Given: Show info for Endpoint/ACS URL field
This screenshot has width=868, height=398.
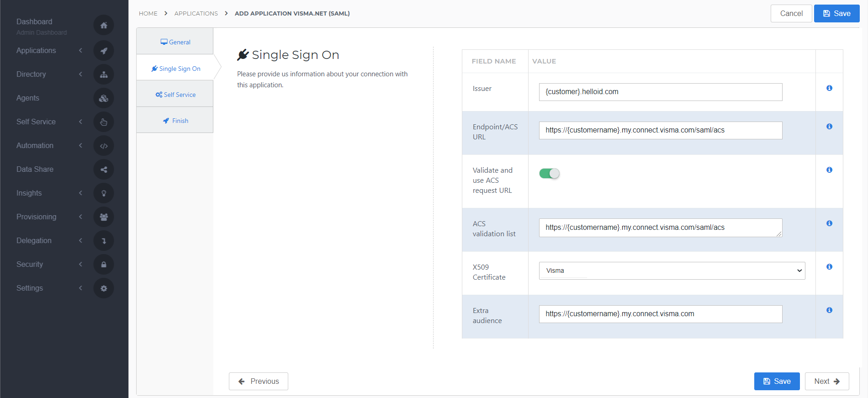Looking at the screenshot, I should click(829, 127).
